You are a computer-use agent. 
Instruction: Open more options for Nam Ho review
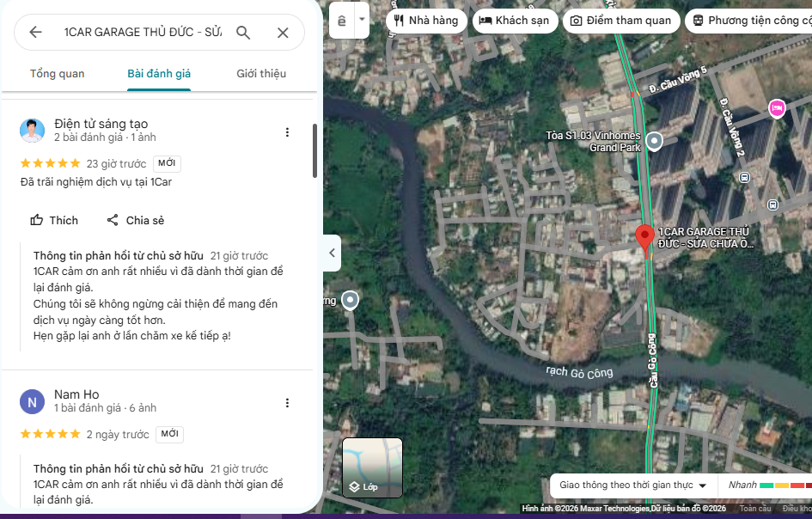[287, 403]
